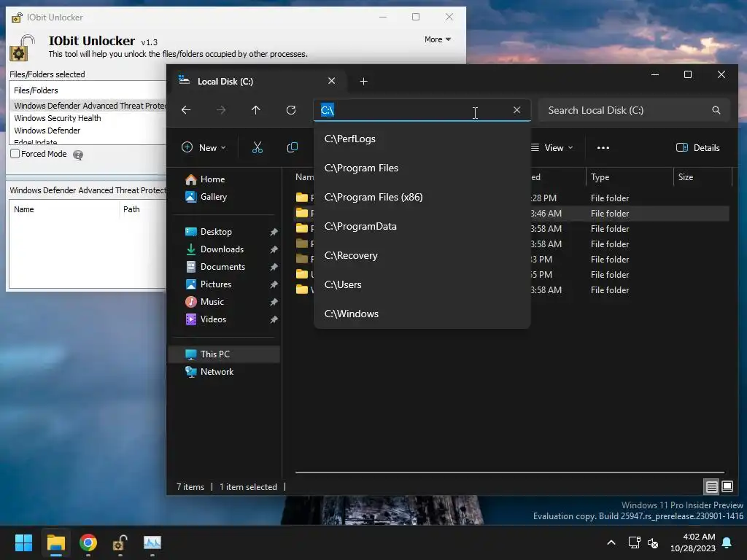
Task: Switch to large thumbnails view icon
Action: click(727, 486)
